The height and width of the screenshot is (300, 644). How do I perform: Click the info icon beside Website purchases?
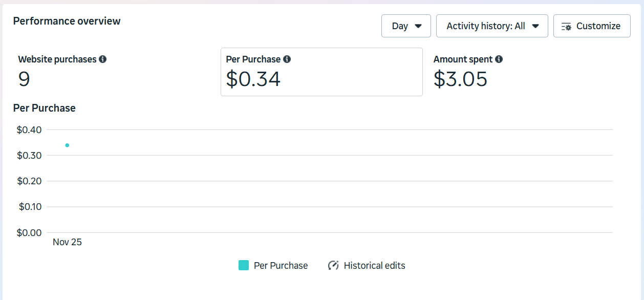pyautogui.click(x=103, y=59)
